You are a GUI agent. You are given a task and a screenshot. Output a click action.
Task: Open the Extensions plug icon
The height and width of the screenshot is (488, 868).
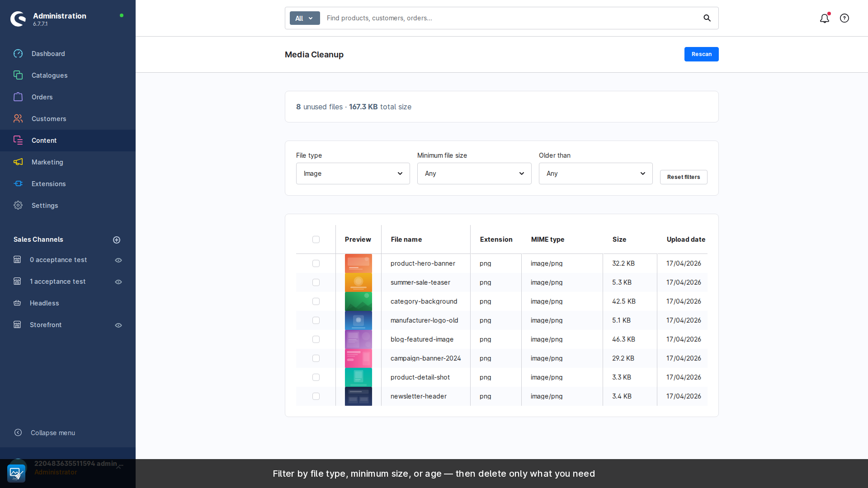click(18, 184)
